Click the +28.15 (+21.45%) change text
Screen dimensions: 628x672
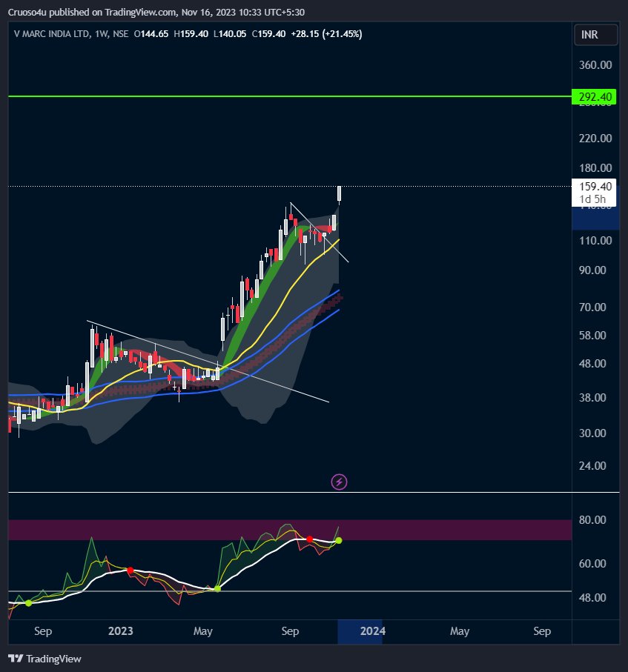click(326, 34)
